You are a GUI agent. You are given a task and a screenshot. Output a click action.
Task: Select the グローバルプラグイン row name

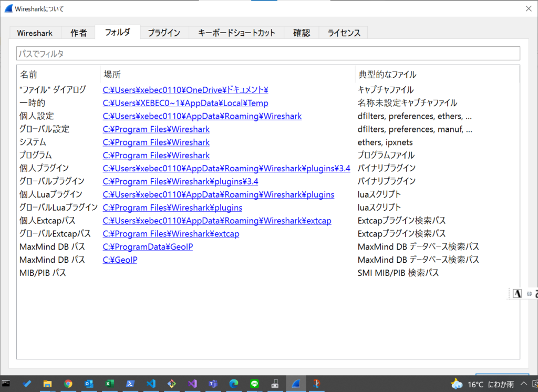52,181
